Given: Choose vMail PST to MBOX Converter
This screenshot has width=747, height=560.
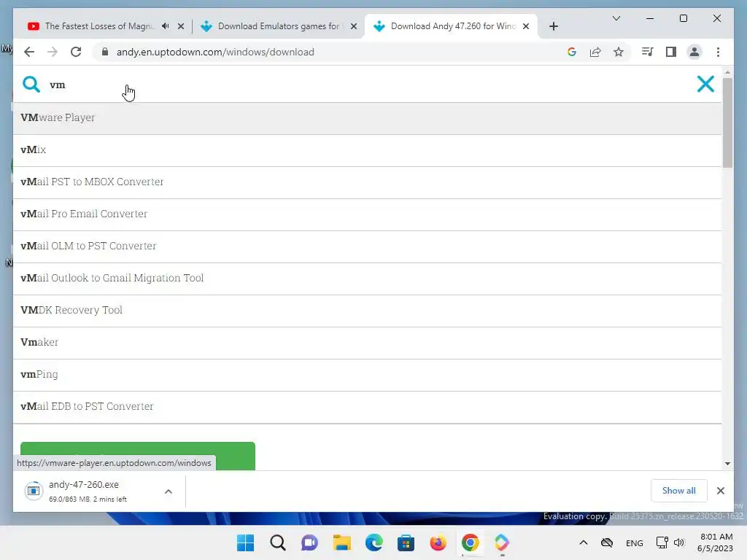Looking at the screenshot, I should (367, 182).
